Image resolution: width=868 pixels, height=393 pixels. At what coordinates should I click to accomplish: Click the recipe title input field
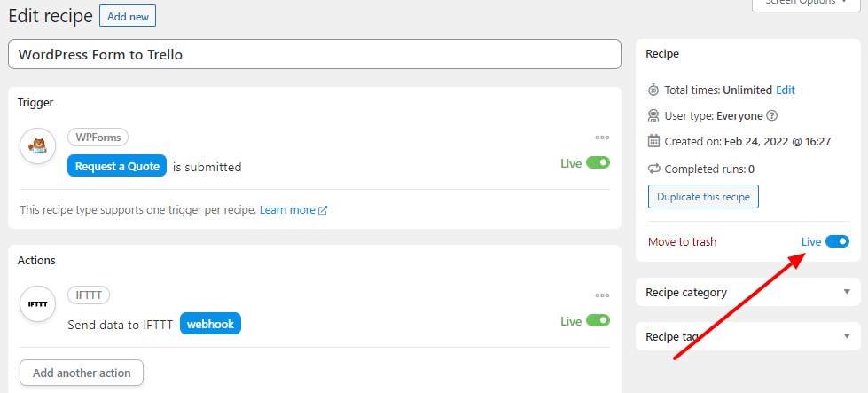(315, 54)
